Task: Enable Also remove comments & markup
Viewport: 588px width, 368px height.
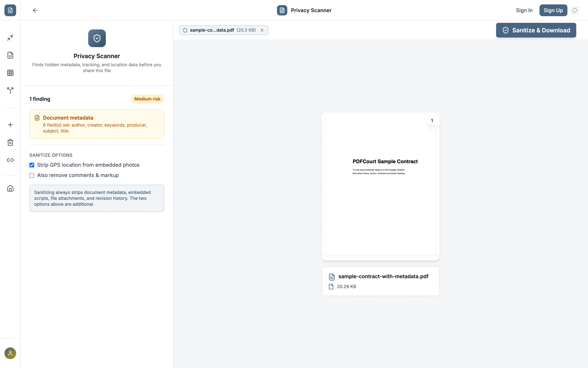Action: point(32,175)
